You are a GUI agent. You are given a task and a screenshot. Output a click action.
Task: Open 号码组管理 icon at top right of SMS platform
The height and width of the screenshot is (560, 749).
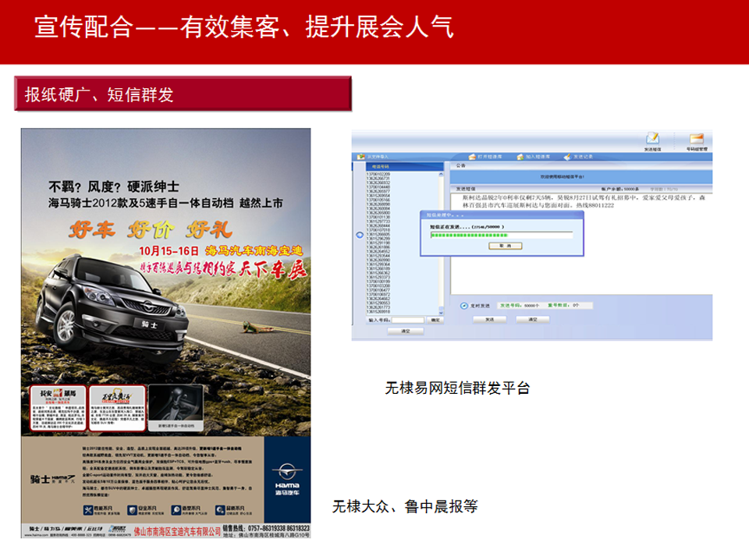697,139
